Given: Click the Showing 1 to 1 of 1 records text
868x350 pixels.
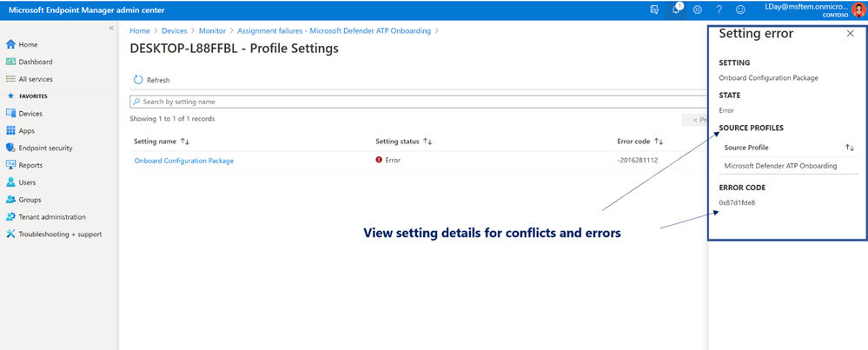Looking at the screenshot, I should point(172,118).
